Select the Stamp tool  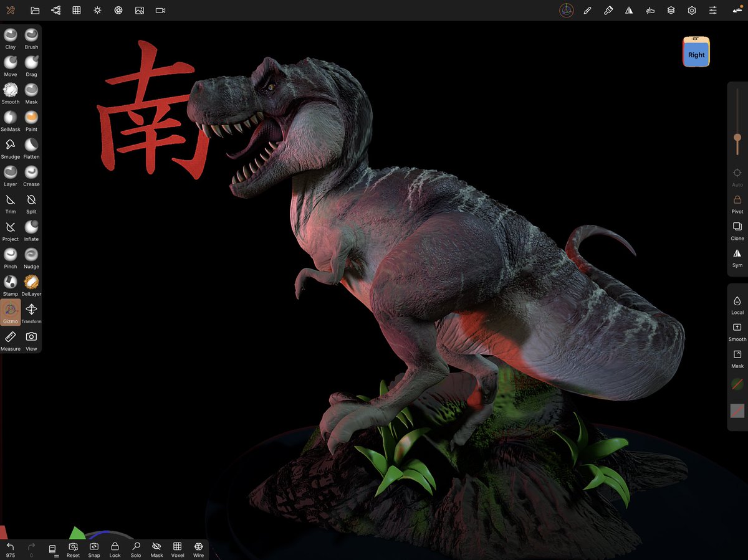[x=11, y=285]
